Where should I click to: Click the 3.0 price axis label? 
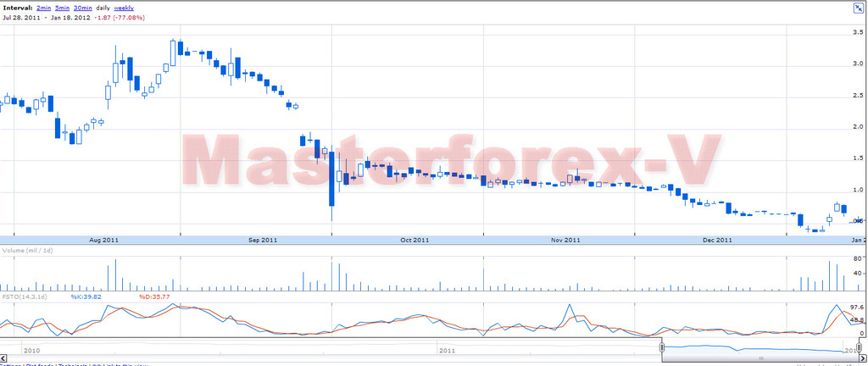[x=859, y=64]
